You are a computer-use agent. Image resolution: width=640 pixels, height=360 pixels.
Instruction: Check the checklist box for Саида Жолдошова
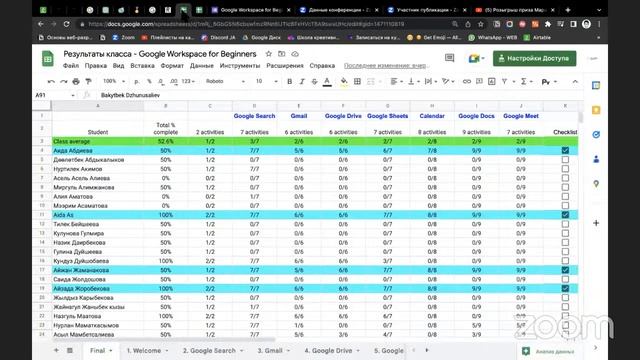[x=565, y=279]
